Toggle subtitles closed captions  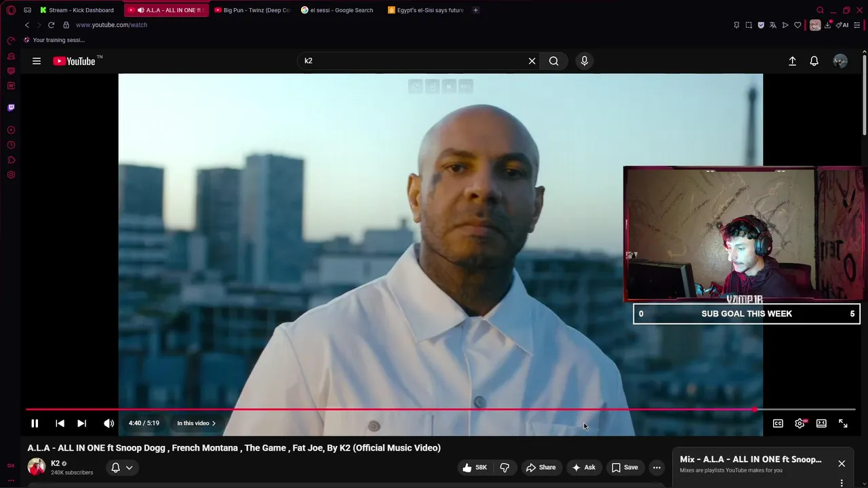[x=778, y=424]
